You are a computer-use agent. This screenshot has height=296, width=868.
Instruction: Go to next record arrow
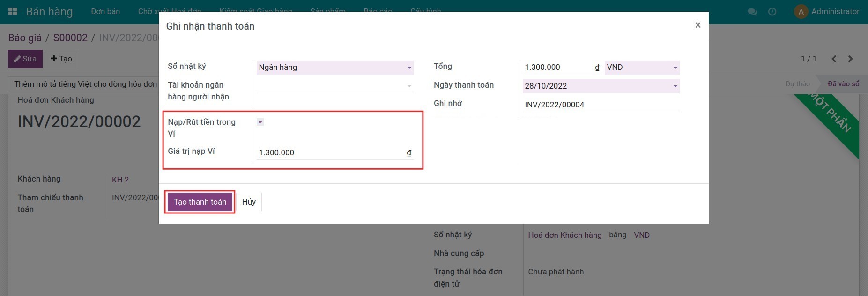coord(850,59)
